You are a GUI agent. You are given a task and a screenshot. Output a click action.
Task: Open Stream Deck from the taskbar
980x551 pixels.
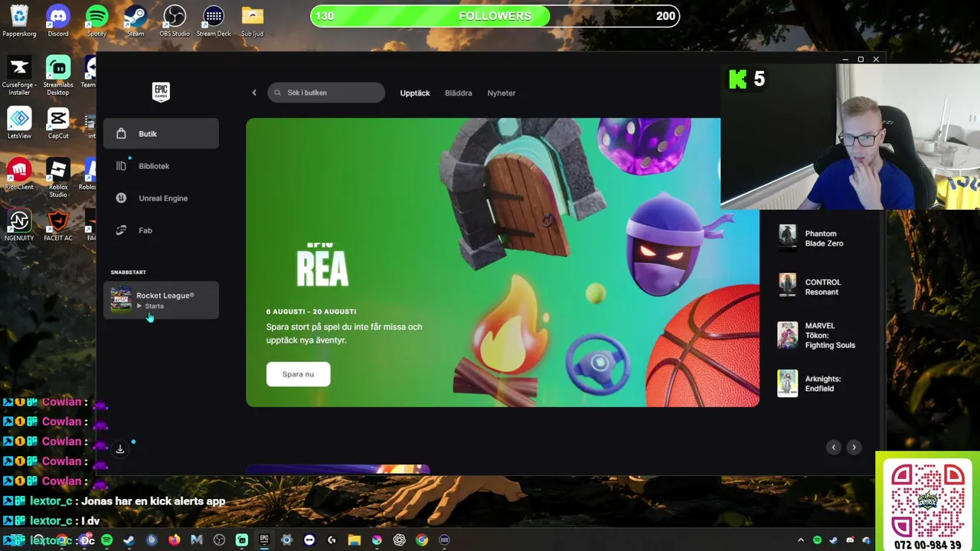pyautogui.click(x=444, y=540)
